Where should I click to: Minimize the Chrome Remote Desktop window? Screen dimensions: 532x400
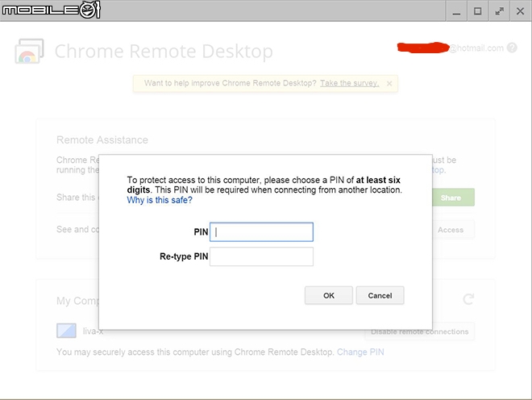coord(456,11)
